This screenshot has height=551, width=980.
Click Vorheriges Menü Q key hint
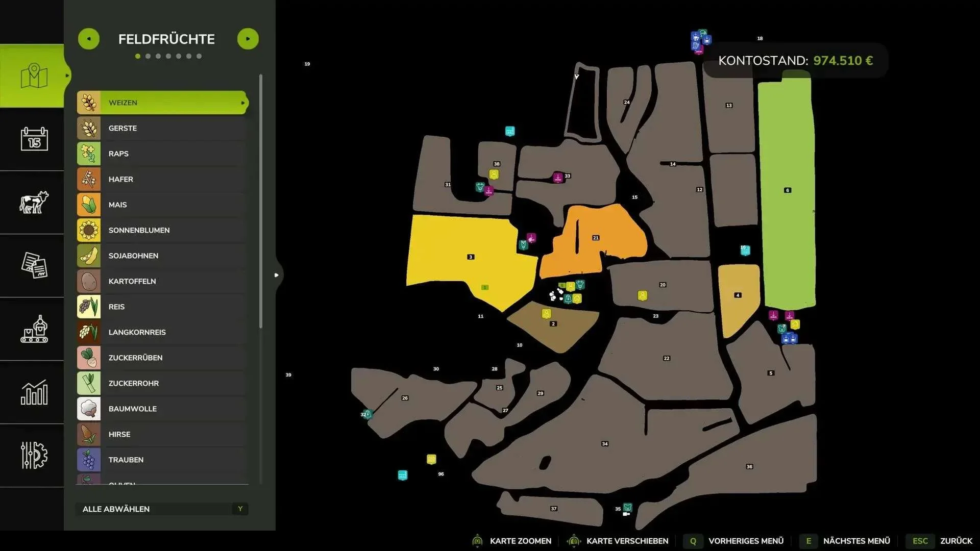tap(693, 541)
